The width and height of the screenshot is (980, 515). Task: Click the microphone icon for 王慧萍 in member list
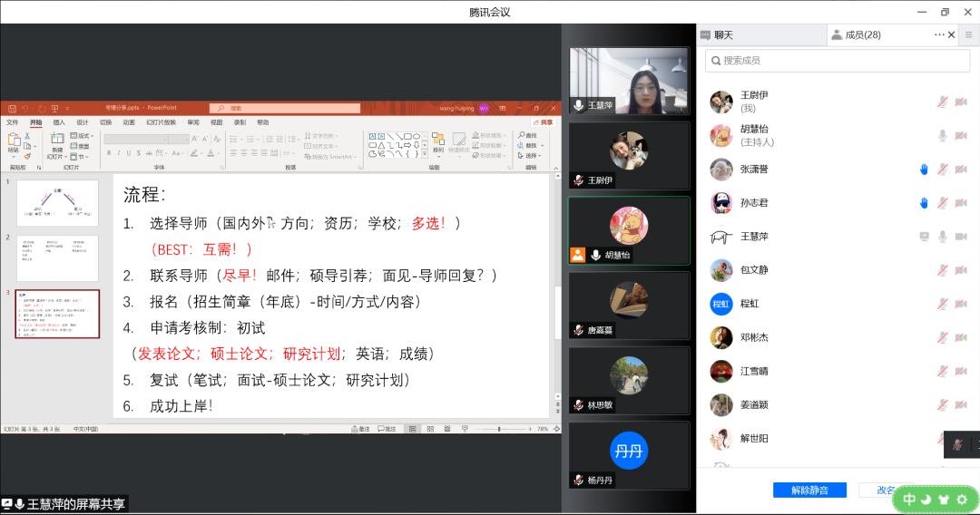[x=942, y=237]
